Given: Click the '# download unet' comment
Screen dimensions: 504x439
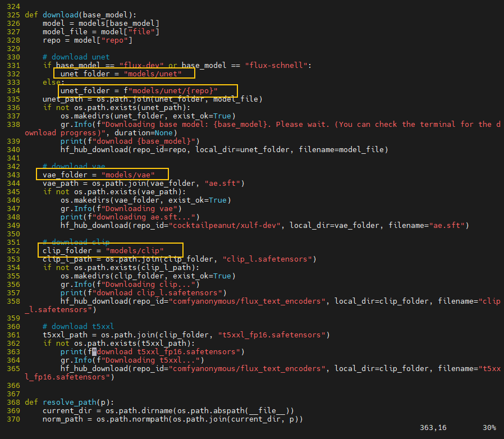Looking at the screenshot, I should [76, 57].
